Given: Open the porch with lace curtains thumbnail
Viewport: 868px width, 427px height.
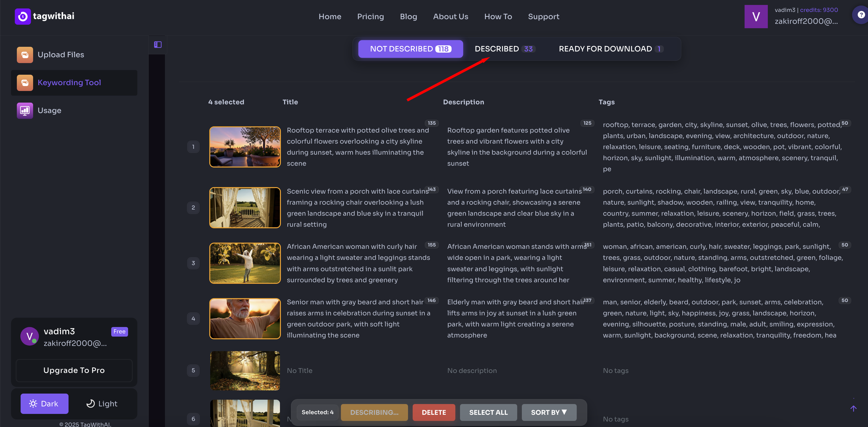Looking at the screenshot, I should tap(245, 208).
